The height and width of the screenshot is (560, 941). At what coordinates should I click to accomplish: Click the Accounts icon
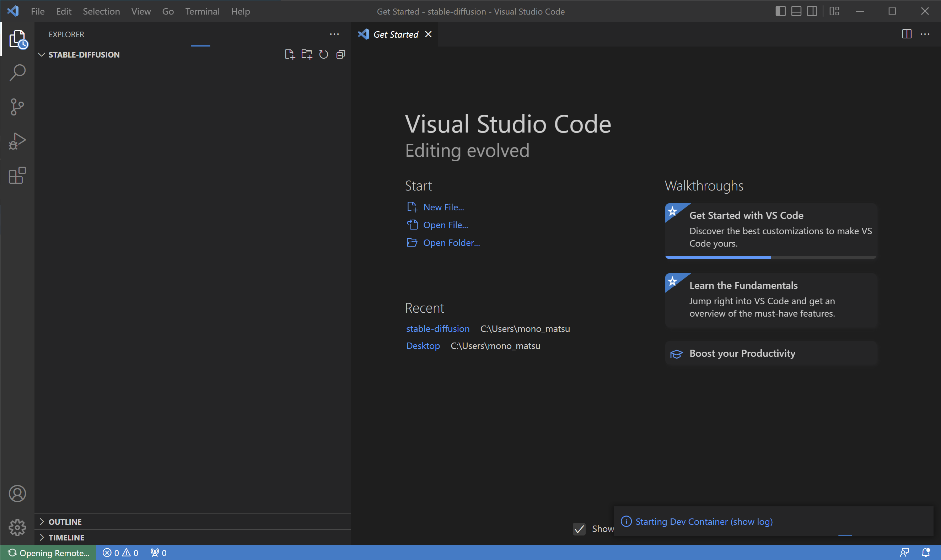pos(17,493)
